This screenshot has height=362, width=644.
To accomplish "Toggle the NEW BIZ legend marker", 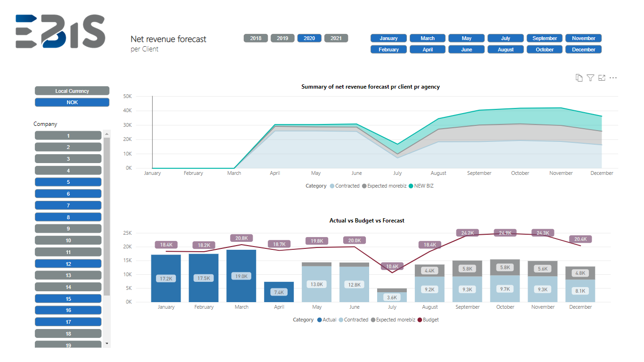I will point(411,186).
